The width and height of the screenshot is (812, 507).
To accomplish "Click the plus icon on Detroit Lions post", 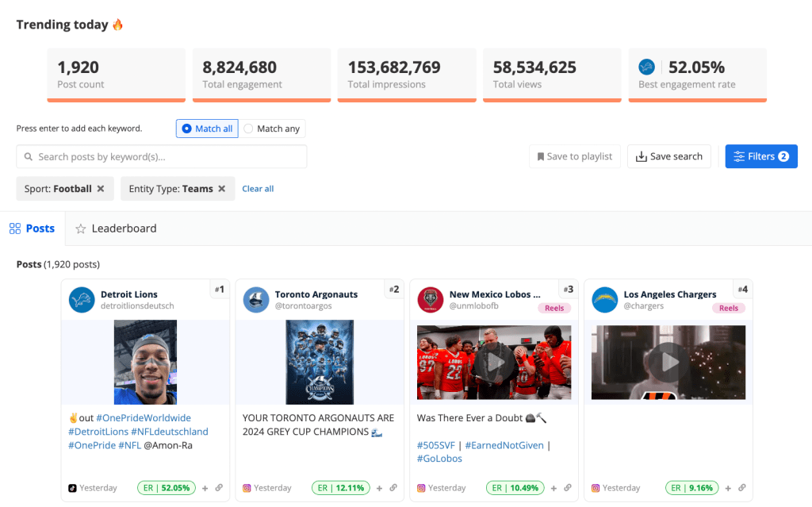I will click(205, 488).
